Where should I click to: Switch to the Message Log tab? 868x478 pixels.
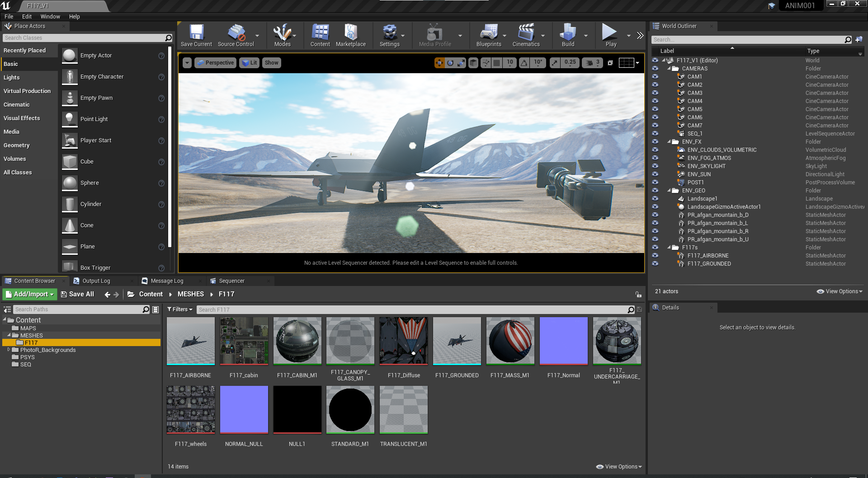(167, 281)
